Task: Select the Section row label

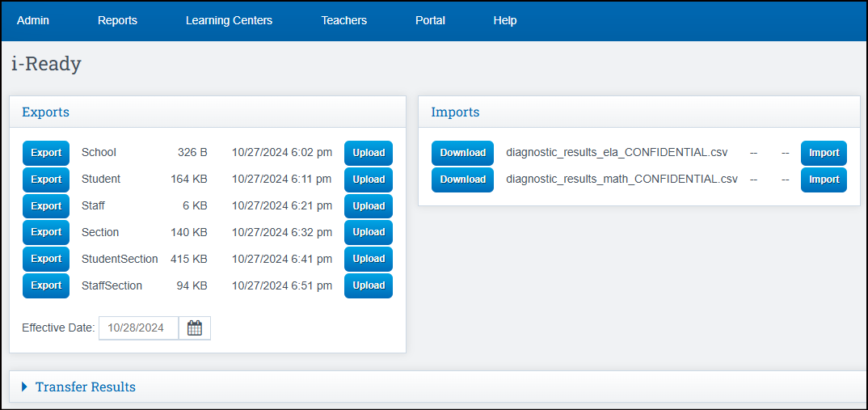Action: click(100, 232)
